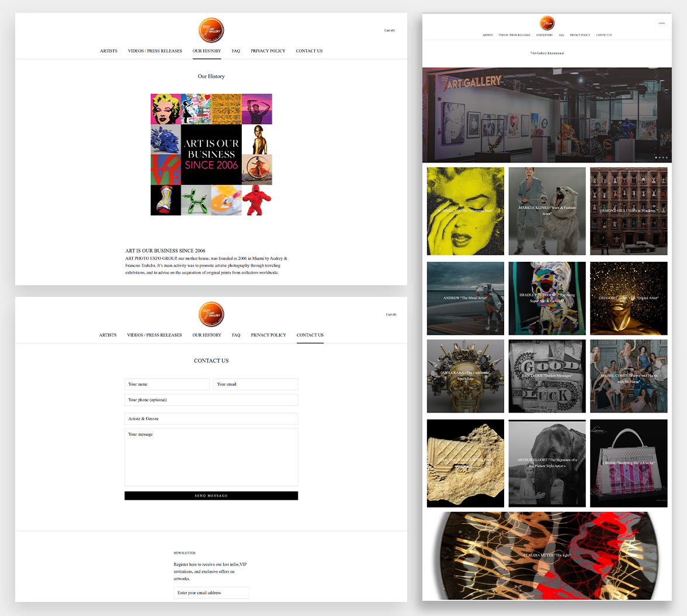Click the Your phone (optional) field

[x=211, y=400]
